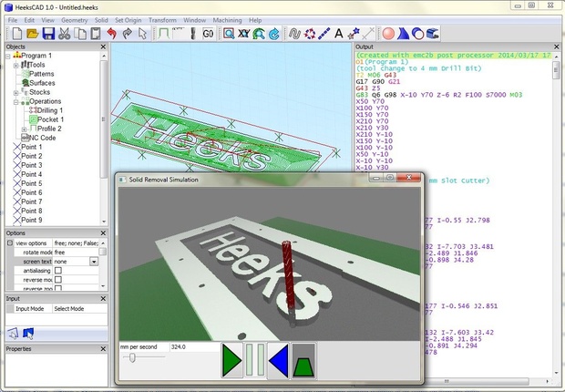Viewport: 565px width, 392px height.
Task: Paste from clipboard toolbar icon
Action: [96, 34]
